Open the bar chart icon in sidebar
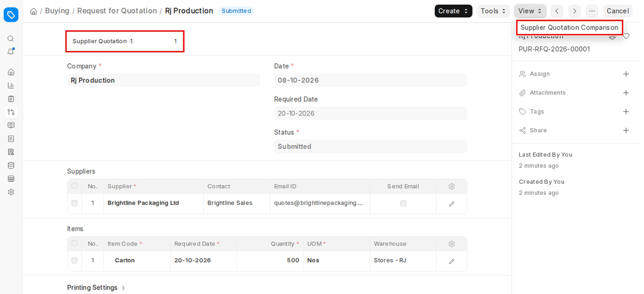 (11, 86)
